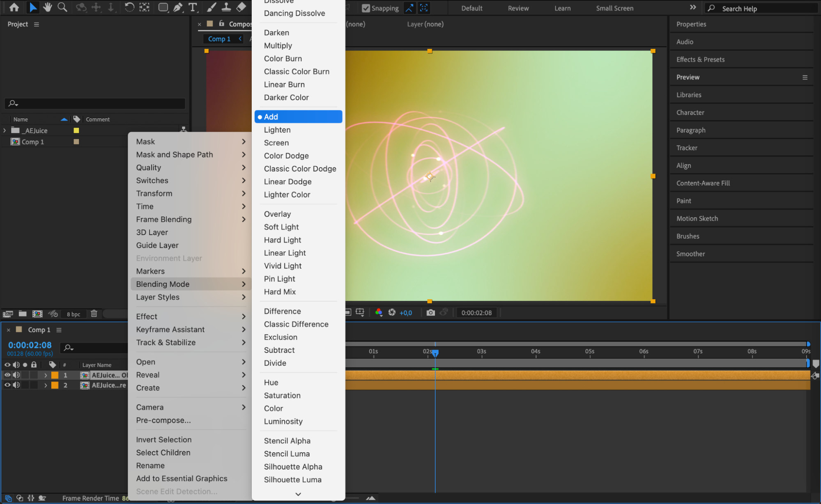This screenshot has height=504, width=821.
Task: Click the trash delete icon in Project panel
Action: (94, 314)
